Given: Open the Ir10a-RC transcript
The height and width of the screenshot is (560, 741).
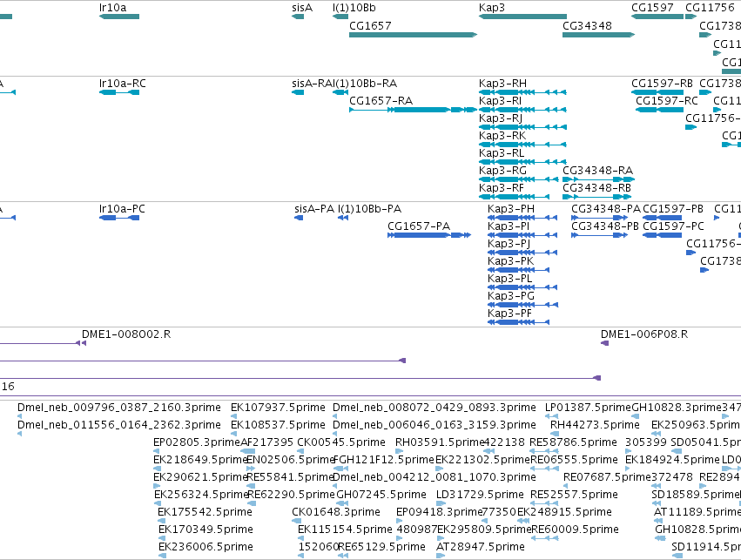Looking at the screenshot, I should [119, 92].
